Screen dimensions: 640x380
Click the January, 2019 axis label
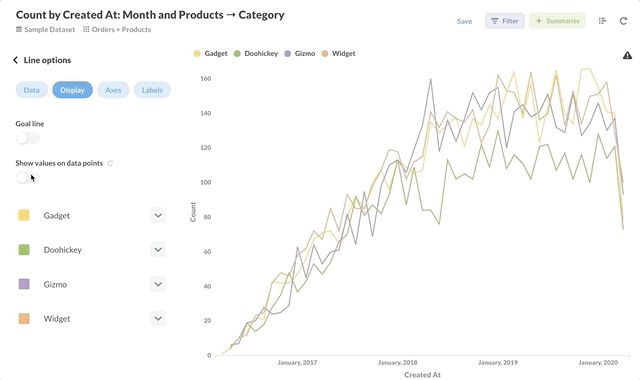pyautogui.click(x=498, y=362)
